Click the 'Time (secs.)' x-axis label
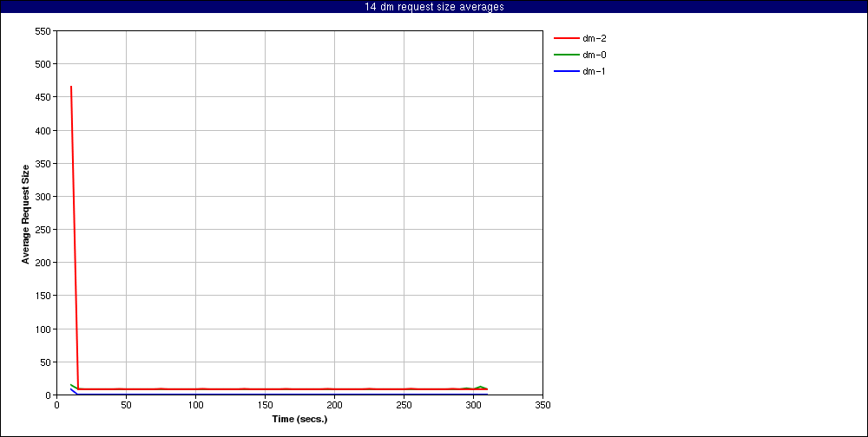 299,419
